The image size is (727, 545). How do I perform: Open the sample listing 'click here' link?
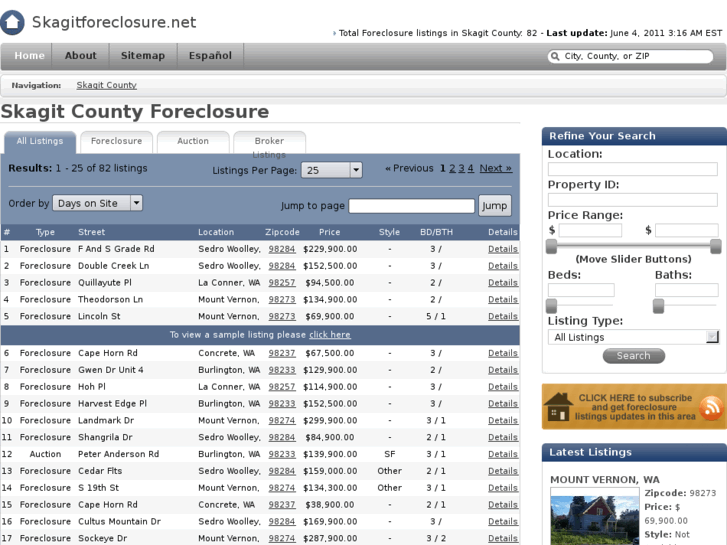(x=330, y=335)
